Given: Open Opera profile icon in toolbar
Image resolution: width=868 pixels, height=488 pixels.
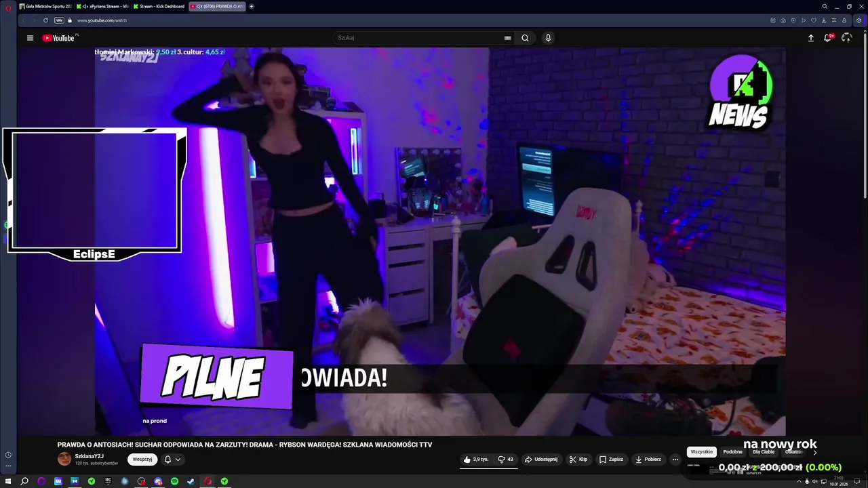Looking at the screenshot, I should pos(844,20).
